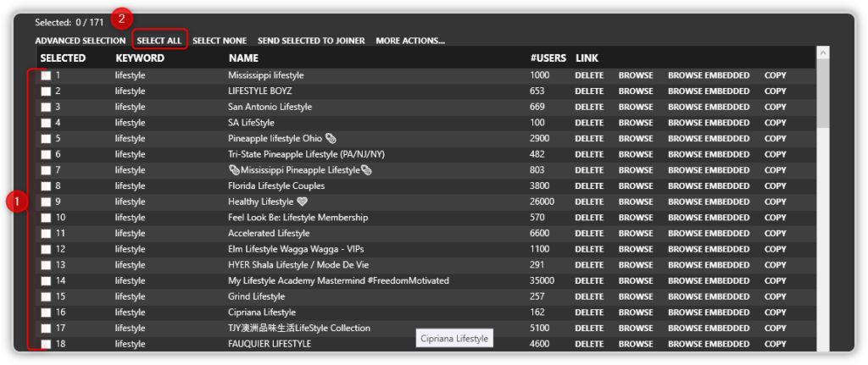This screenshot has width=868, height=365.
Task: Sort by the NAME column header
Action: (243, 58)
